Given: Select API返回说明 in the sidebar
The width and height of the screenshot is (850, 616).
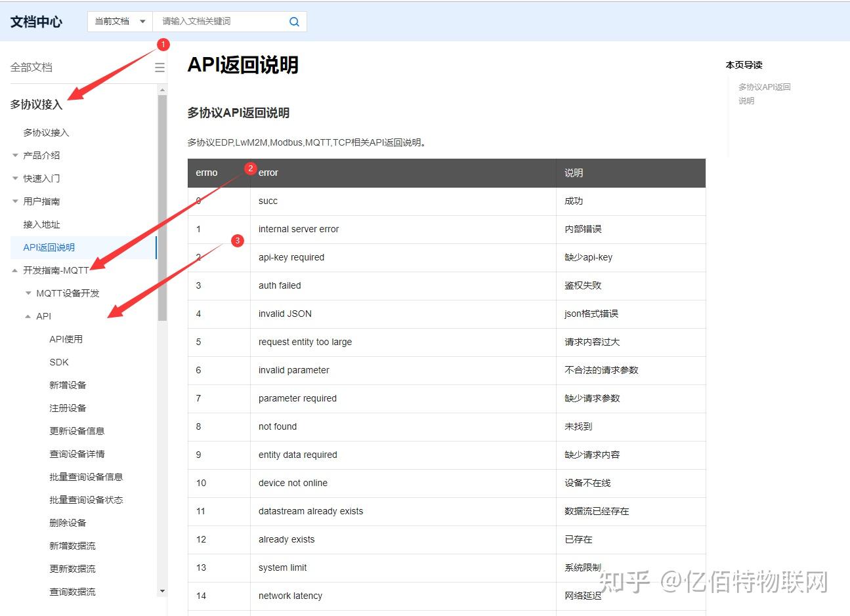Looking at the screenshot, I should (47, 247).
